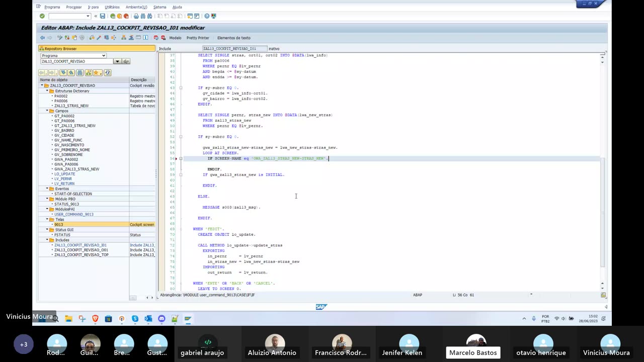Open the Ajuda menu

click(x=177, y=7)
